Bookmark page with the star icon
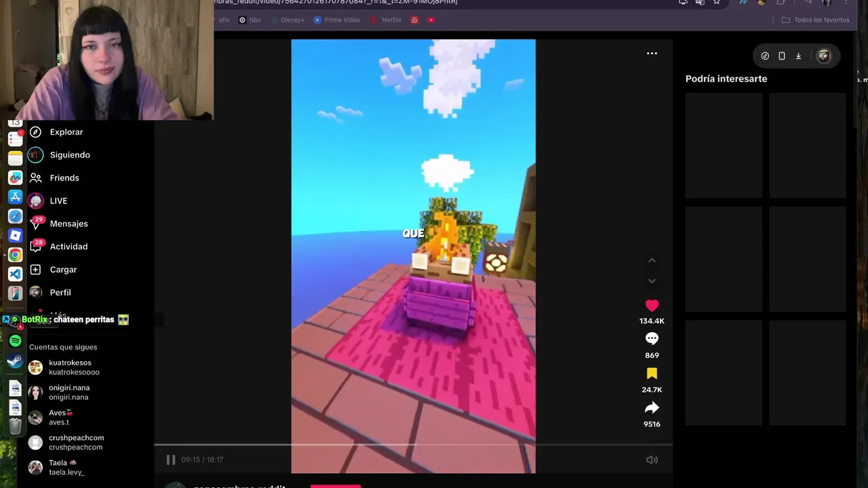Image resolution: width=868 pixels, height=488 pixels. pyautogui.click(x=716, y=2)
